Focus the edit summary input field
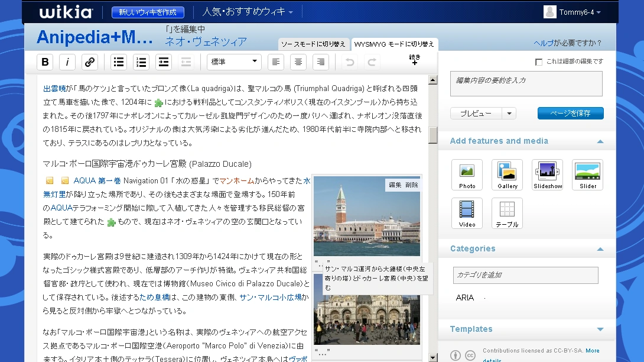 526,84
